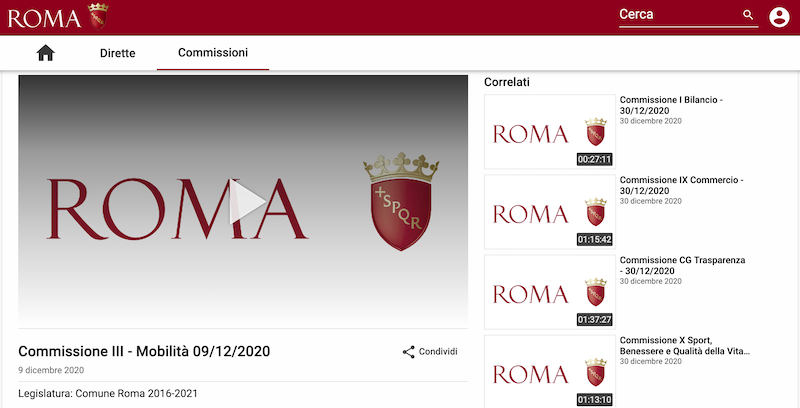Click the Commissione III - Mobilità 09/12/2020 heading

click(144, 351)
